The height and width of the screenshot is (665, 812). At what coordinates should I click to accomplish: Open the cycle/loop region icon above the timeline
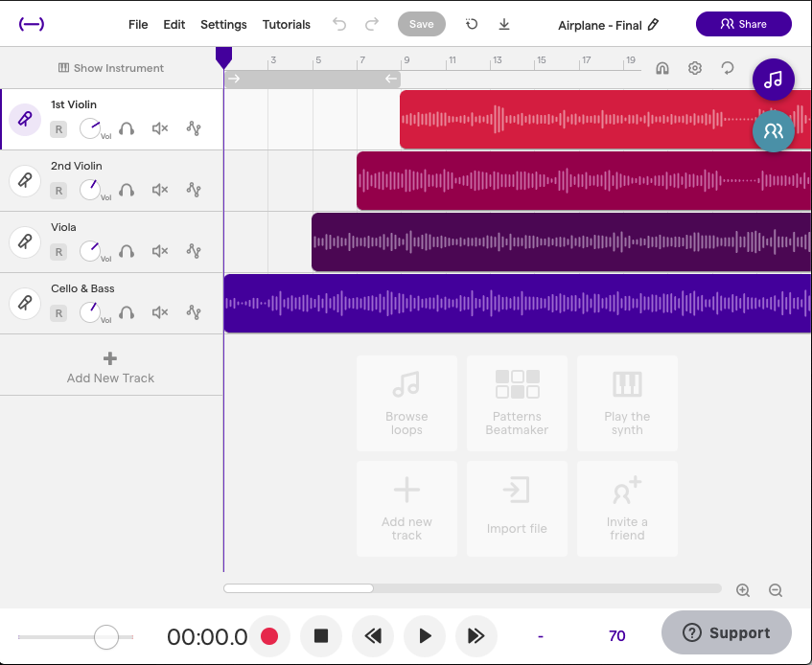tap(727, 68)
